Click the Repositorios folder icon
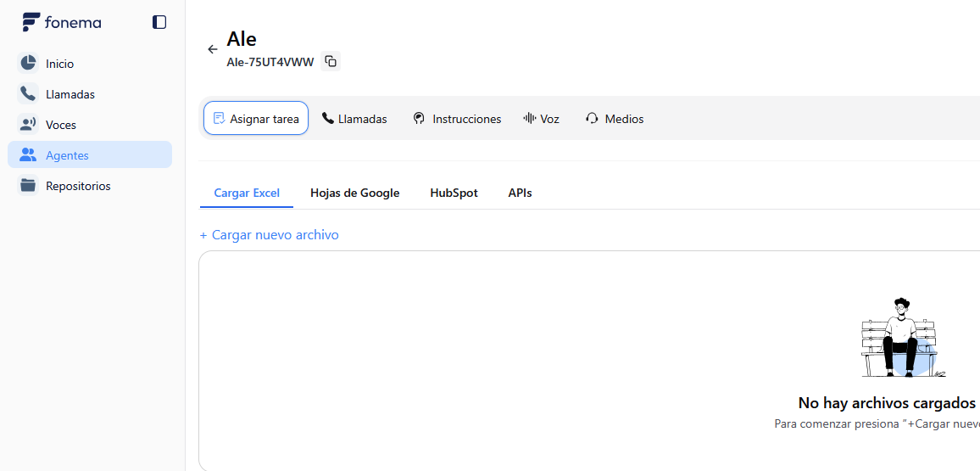This screenshot has width=980, height=471. 28,186
